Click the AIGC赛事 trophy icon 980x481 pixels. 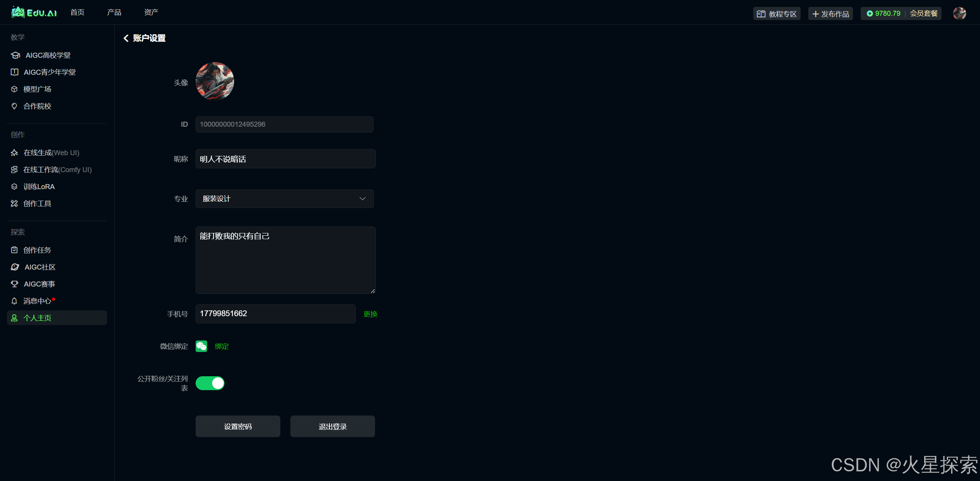click(14, 284)
